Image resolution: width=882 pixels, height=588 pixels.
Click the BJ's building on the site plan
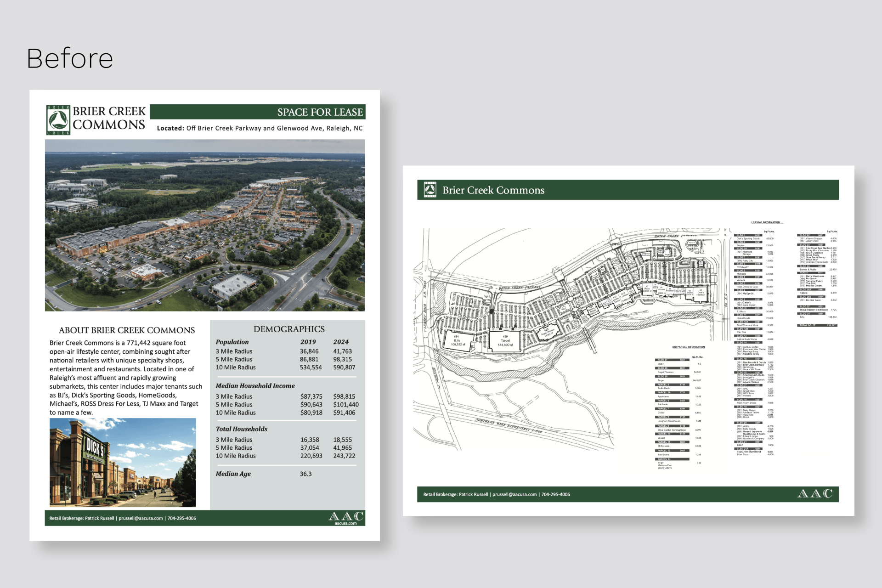[x=458, y=341]
